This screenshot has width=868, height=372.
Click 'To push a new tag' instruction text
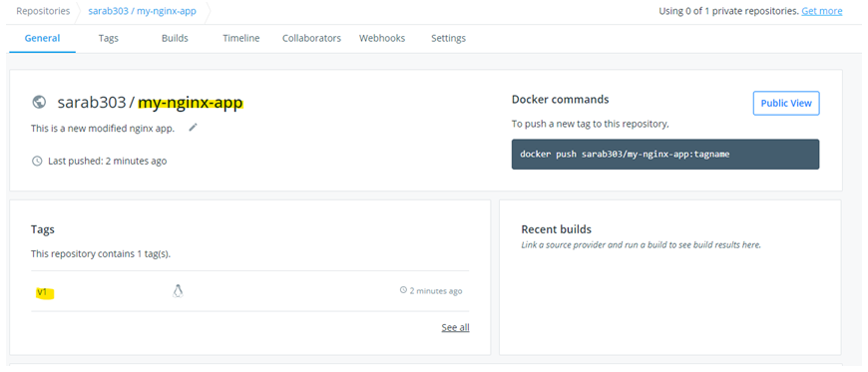pos(590,124)
